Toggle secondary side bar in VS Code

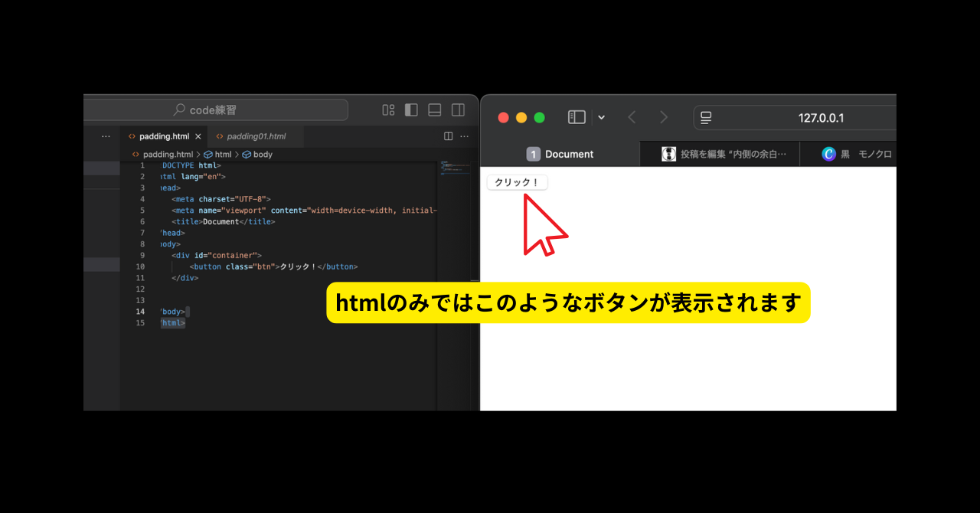point(458,109)
